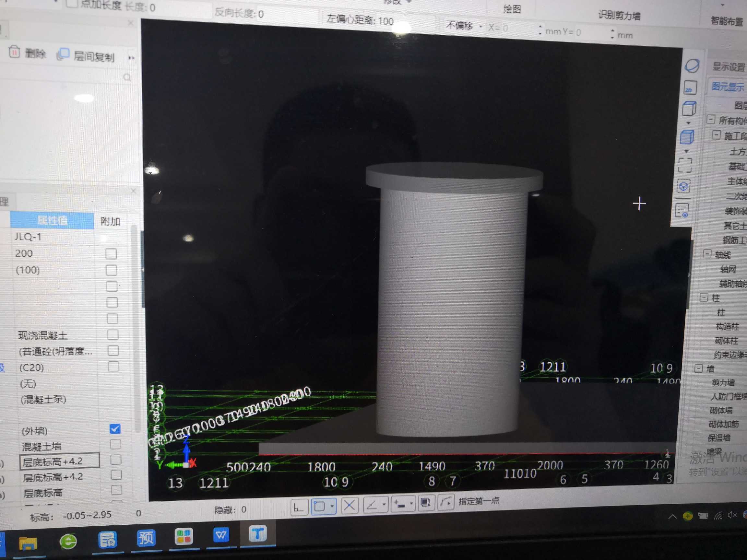
Task: Click the trash delete icon
Action: 14,52
